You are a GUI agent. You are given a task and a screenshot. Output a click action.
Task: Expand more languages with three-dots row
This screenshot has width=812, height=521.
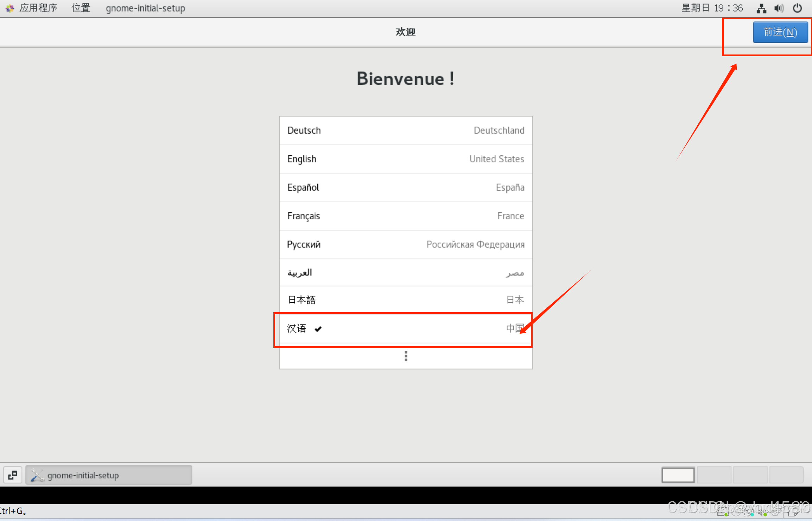[x=406, y=356]
